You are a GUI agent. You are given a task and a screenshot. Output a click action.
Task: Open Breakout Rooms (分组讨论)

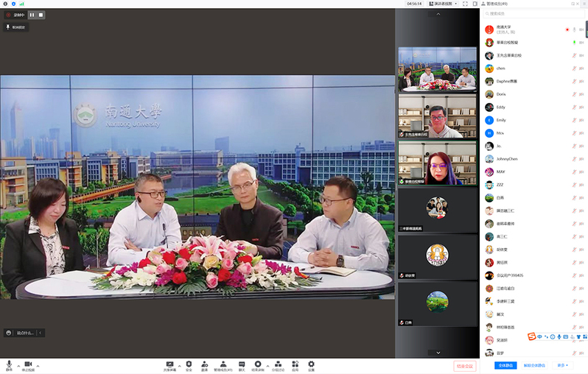[x=278, y=365]
